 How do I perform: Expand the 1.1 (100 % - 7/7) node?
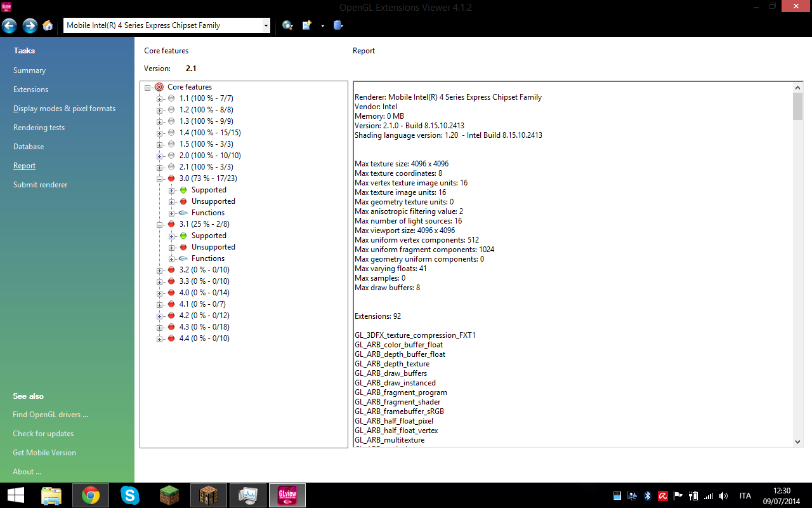click(159, 99)
